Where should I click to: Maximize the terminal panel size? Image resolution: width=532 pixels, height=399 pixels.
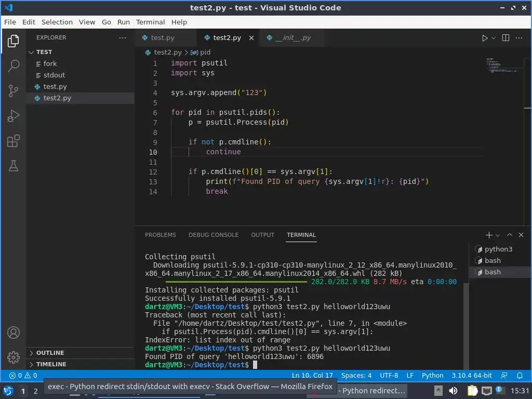[x=510, y=235]
